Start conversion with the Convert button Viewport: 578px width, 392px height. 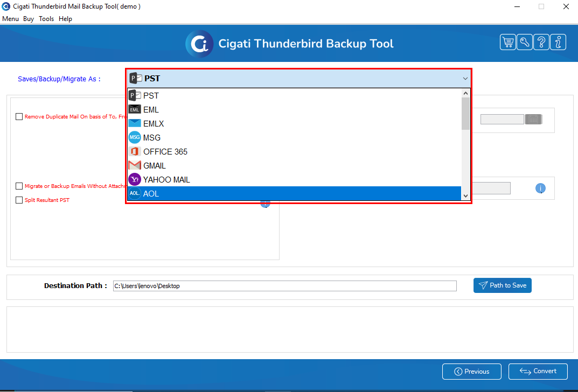(538, 372)
